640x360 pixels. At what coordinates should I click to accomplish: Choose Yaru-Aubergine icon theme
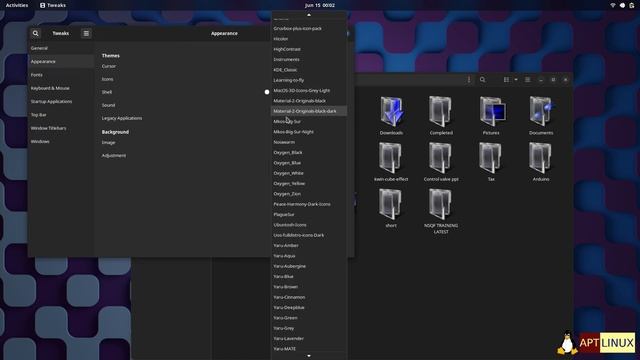click(309, 266)
